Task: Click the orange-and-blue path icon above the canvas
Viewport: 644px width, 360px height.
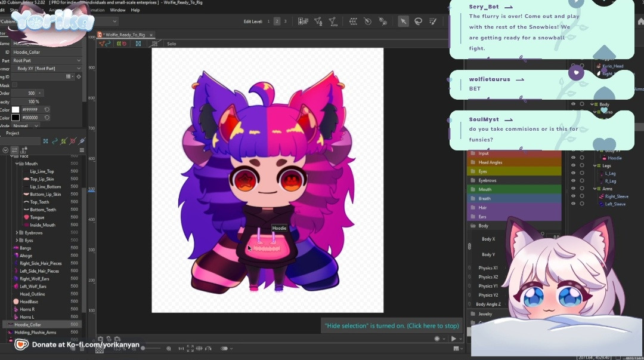Action: pyautogui.click(x=104, y=44)
